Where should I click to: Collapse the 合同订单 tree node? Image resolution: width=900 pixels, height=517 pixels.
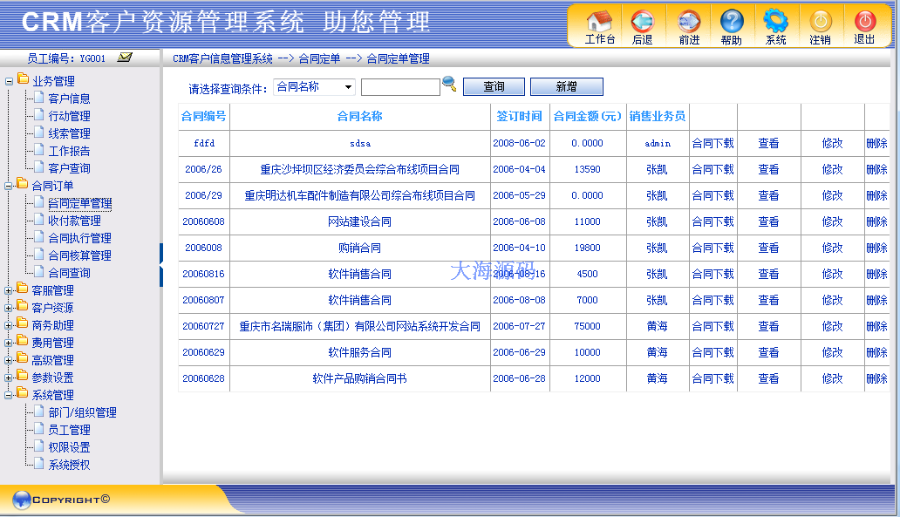(9, 186)
